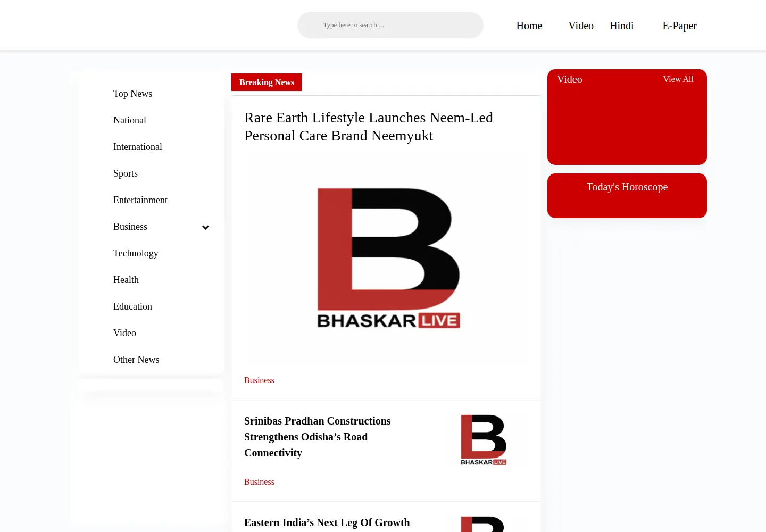Open Top News in the sidebar

pos(132,94)
